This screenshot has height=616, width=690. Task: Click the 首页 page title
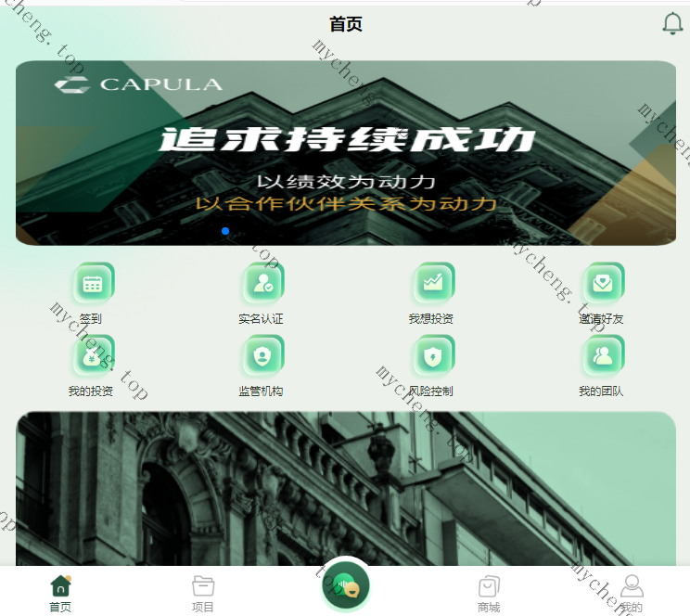click(346, 24)
